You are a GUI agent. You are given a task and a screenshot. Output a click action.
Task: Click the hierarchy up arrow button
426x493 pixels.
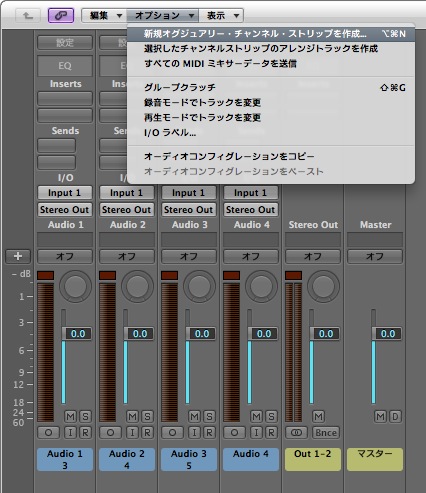click(28, 16)
